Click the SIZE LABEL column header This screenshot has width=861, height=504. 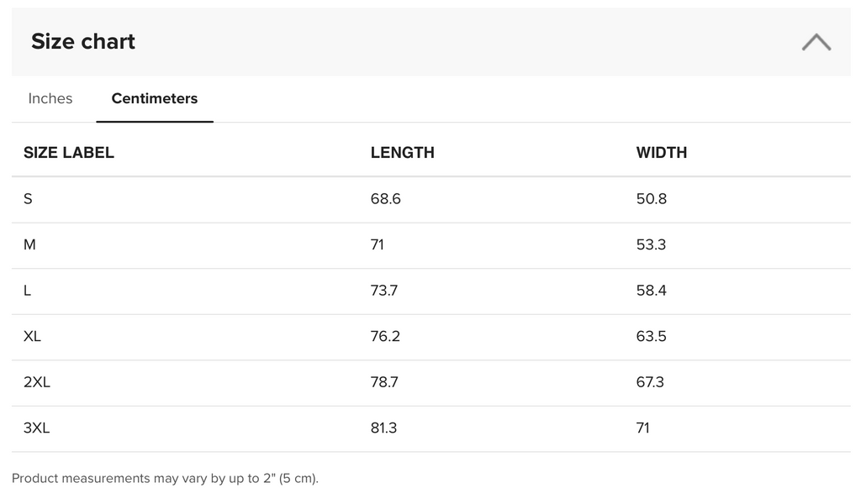tap(69, 152)
